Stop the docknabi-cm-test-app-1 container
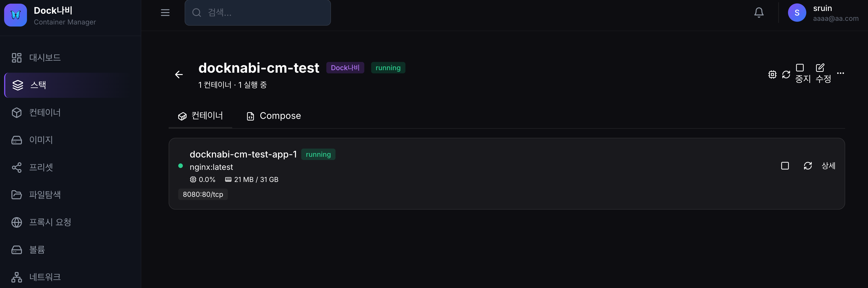Viewport: 868px width, 288px height. click(785, 166)
